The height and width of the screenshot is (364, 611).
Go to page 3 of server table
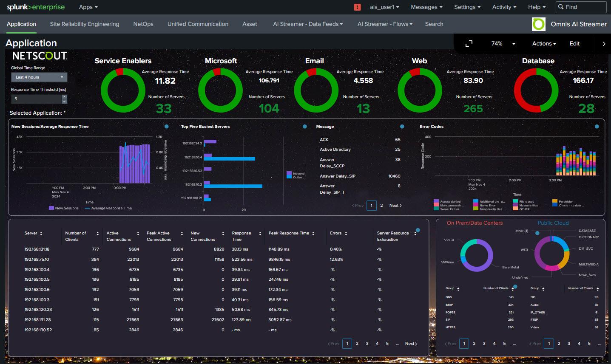(x=367, y=344)
